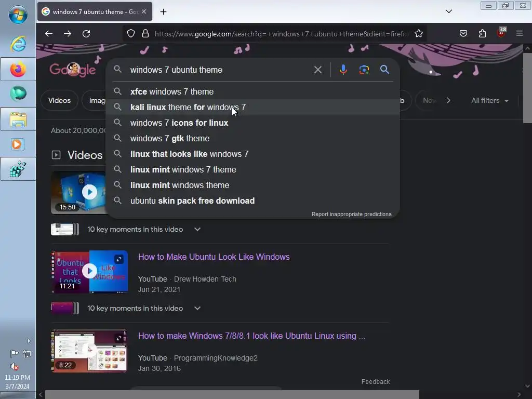The width and height of the screenshot is (532, 399).
Task: Open the tracking protection shield icon
Action: pyautogui.click(x=131, y=34)
